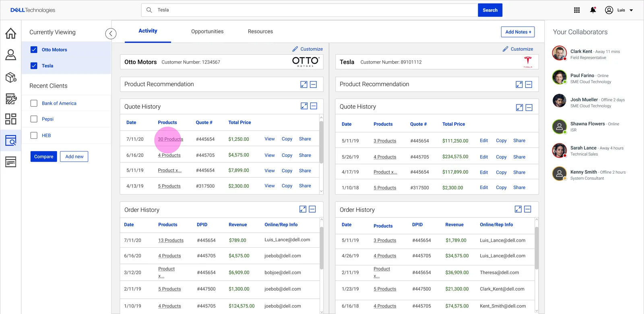Click the search field containing Tesla

310,10
